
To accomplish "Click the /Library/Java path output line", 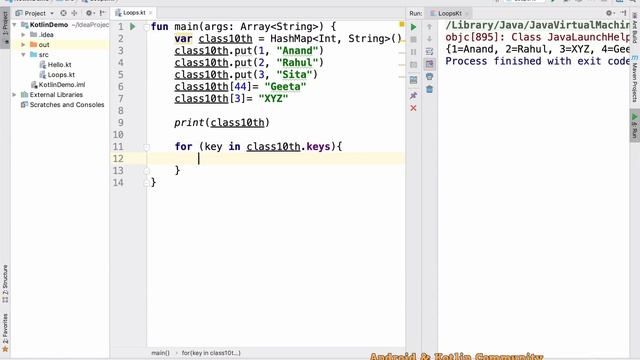I will (x=537, y=25).
